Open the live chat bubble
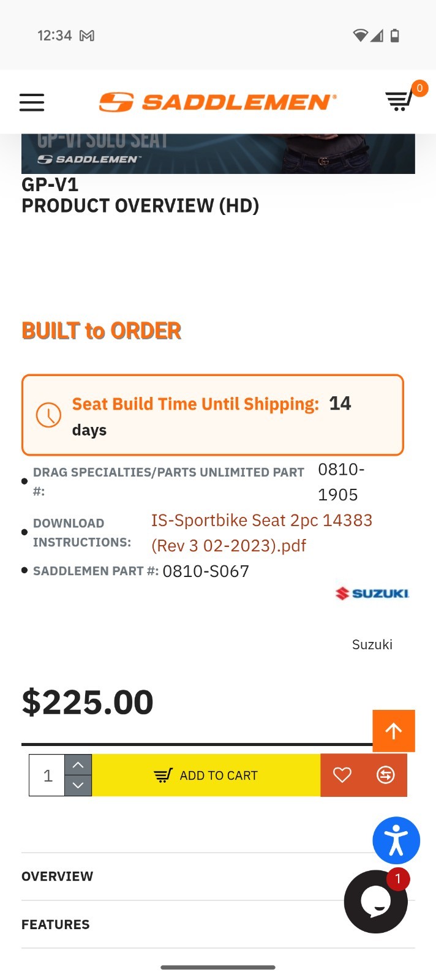Screen dimensions: 436x980 click(375, 902)
